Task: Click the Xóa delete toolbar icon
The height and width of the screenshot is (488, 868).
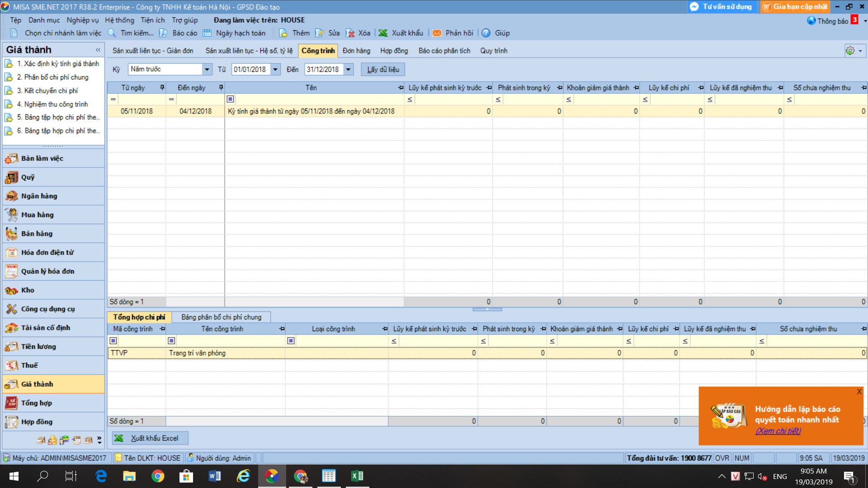Action: (350, 33)
